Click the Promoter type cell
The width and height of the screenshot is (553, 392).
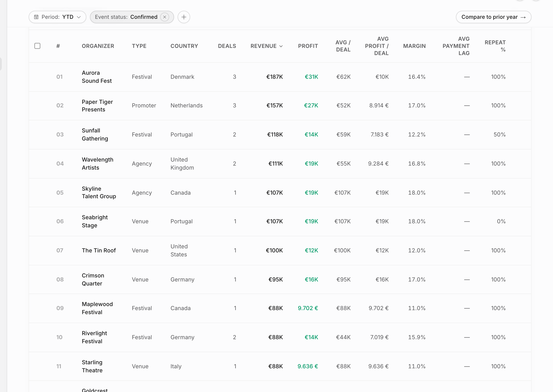144,105
